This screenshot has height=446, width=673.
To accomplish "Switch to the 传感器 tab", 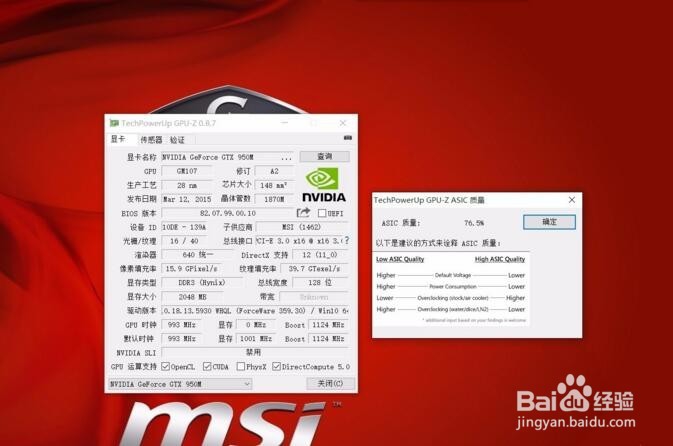I will click(151, 140).
